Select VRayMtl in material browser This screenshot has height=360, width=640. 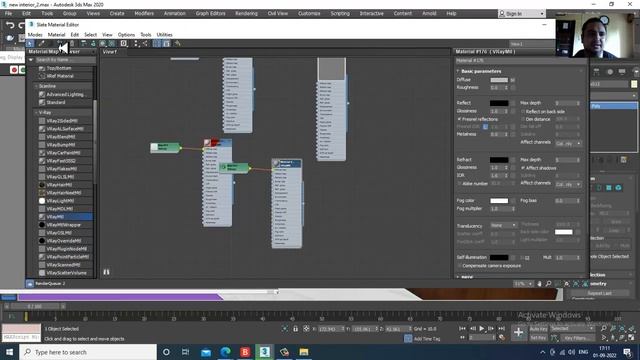(x=65, y=217)
